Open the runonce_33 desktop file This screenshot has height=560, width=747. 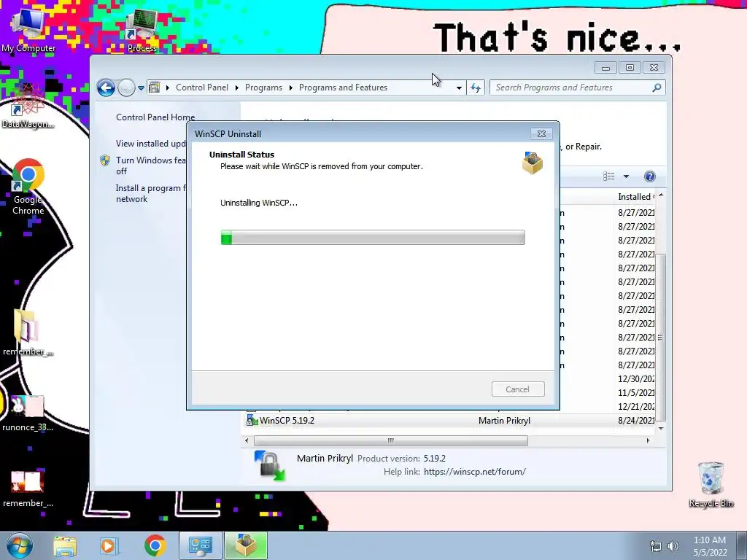pyautogui.click(x=28, y=413)
